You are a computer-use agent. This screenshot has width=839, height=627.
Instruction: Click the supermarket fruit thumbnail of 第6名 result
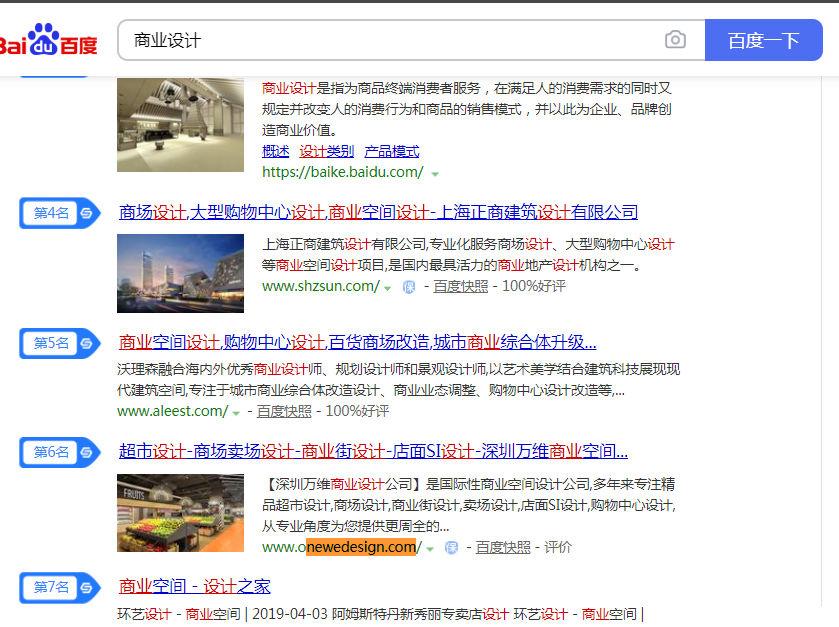[180, 513]
